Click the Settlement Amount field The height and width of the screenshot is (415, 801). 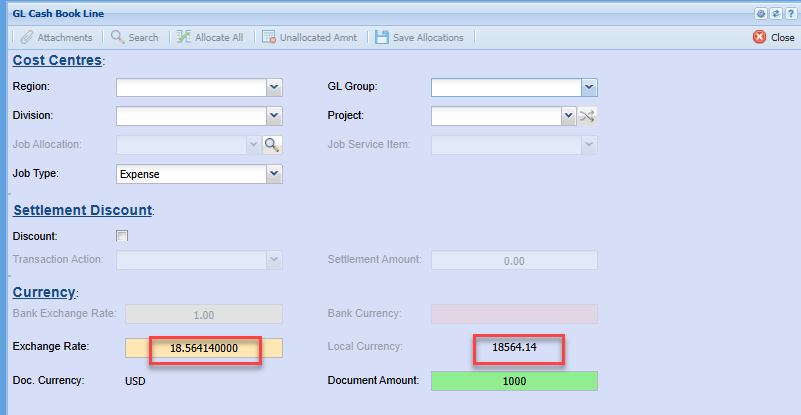[x=514, y=260]
